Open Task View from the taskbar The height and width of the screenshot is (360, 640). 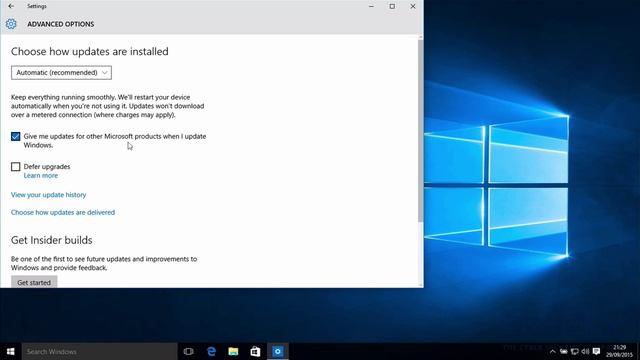click(188, 351)
